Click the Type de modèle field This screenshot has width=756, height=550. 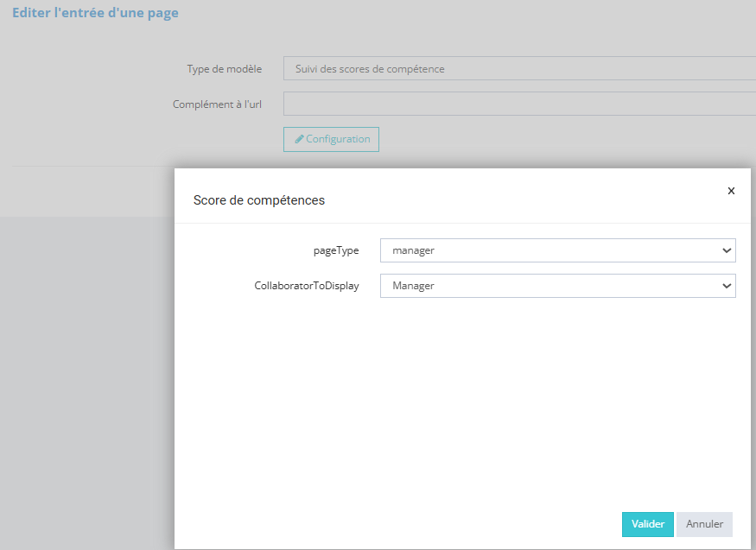(518, 69)
